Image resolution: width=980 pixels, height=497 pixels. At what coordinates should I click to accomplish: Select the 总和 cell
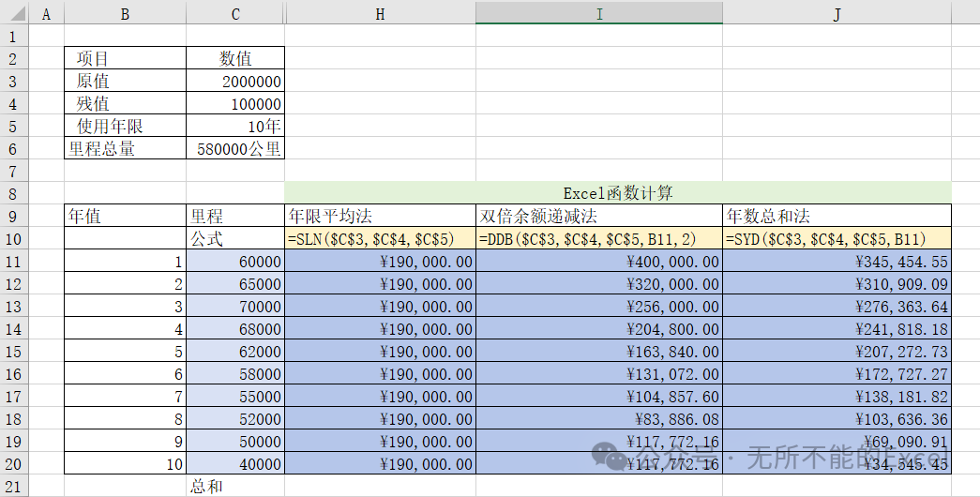(235, 486)
